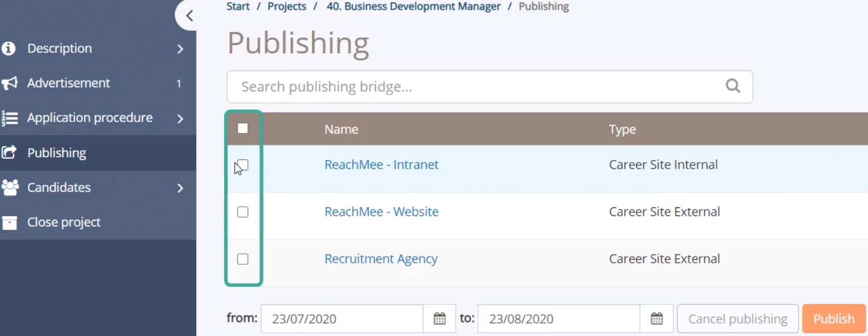Click the 'Publishing' breadcrumb text
This screenshot has width=868, height=336.
pyautogui.click(x=544, y=6)
